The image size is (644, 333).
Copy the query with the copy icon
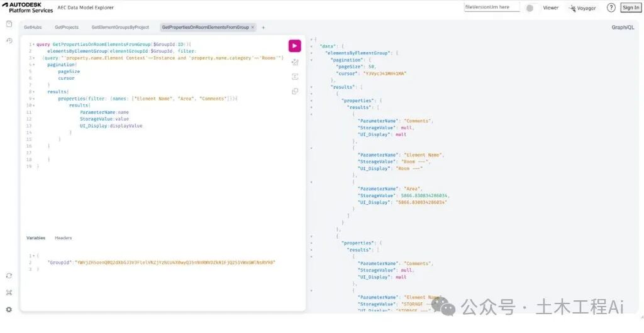294,91
